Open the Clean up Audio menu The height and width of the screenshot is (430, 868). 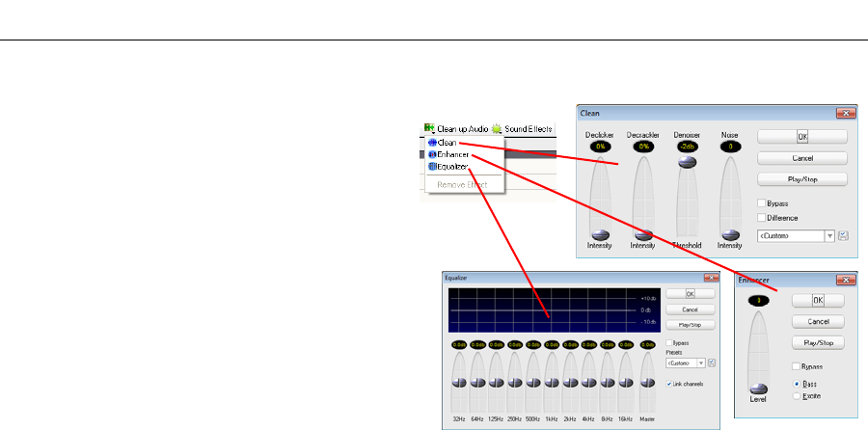click(x=456, y=129)
